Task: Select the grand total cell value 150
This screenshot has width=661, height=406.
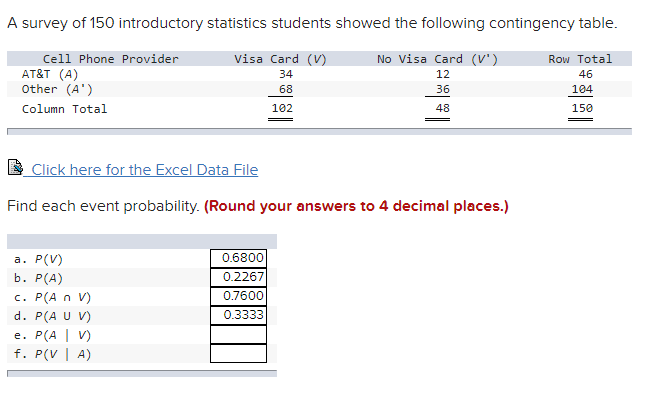Action: (582, 109)
